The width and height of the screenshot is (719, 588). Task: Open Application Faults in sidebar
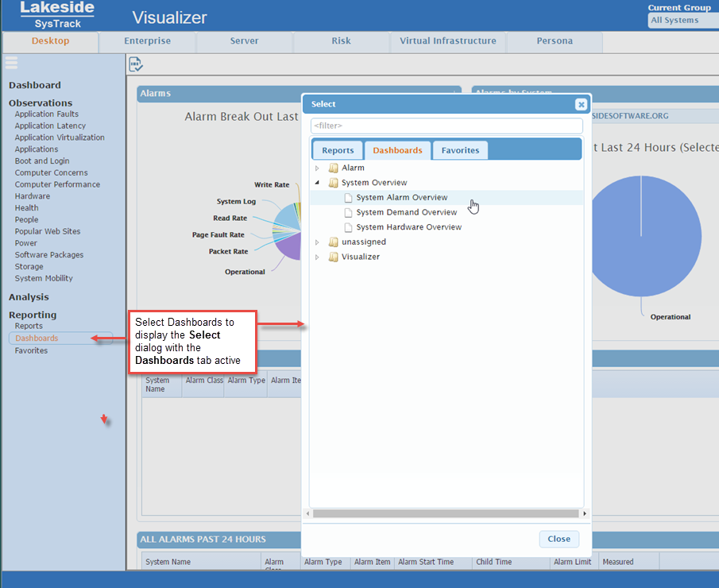(x=46, y=114)
